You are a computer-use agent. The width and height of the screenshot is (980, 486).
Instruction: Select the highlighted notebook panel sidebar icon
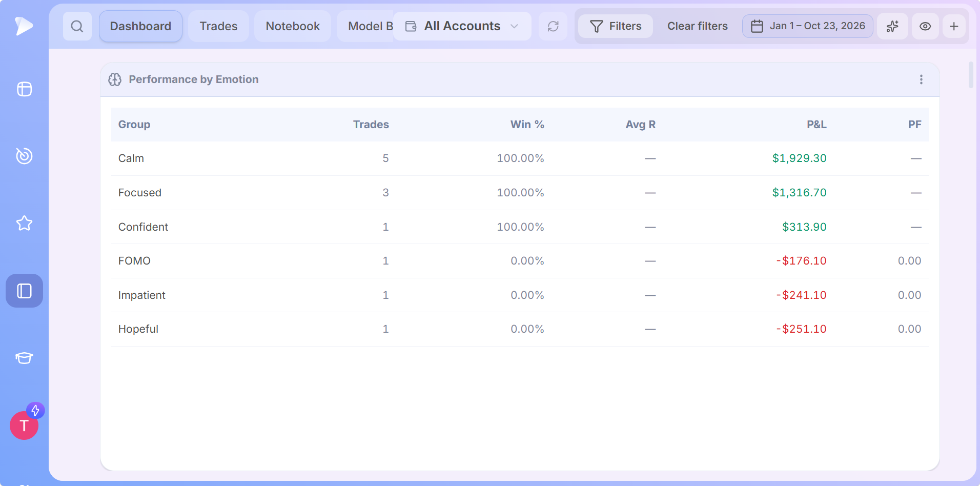pyautogui.click(x=24, y=291)
